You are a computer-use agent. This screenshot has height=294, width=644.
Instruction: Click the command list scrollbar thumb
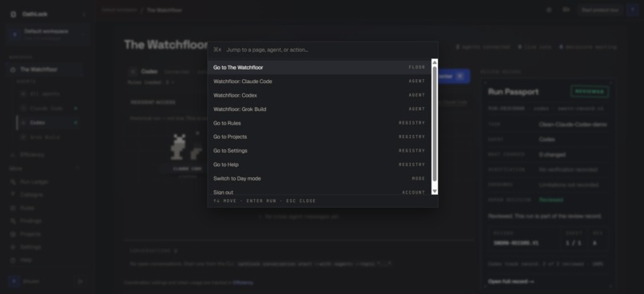435,124
